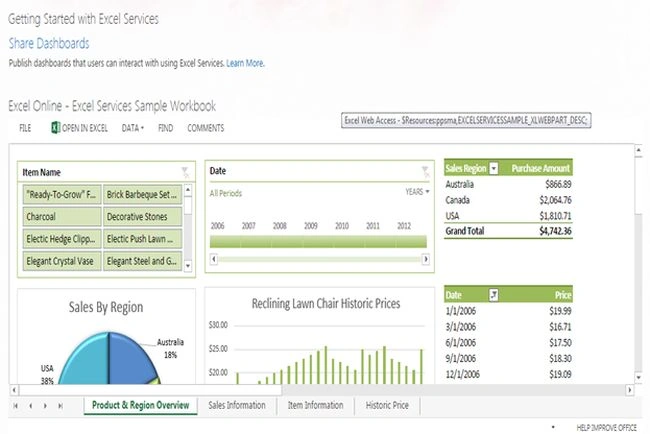Open the Share Dashboards link

pyautogui.click(x=49, y=43)
